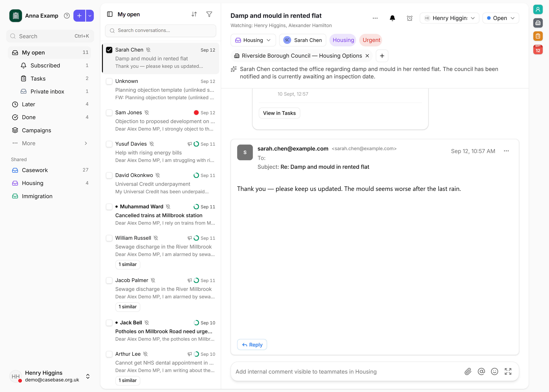Image resolution: width=549 pixels, height=392 pixels.
Task: Open the Casework shared inbox
Action: coord(50,170)
